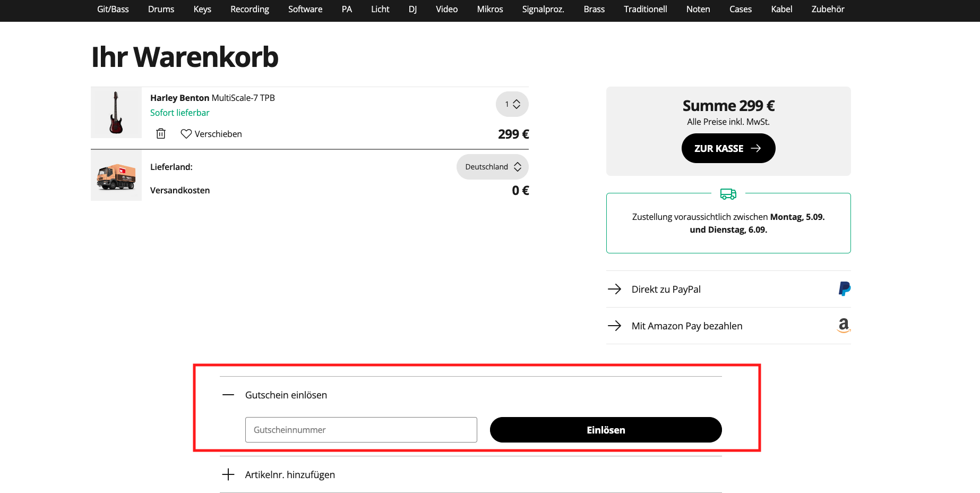Screen dimensions: 980x493
Task: Click the Summe 299 € total
Action: pyautogui.click(x=728, y=106)
